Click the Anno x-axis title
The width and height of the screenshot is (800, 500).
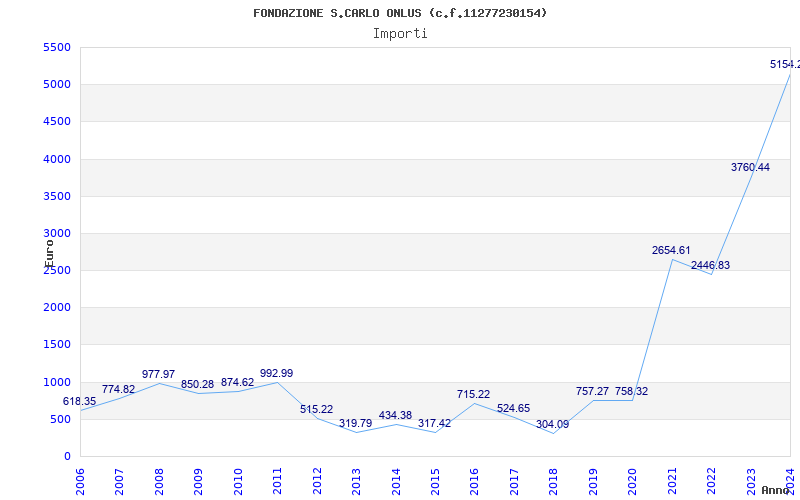click(776, 490)
